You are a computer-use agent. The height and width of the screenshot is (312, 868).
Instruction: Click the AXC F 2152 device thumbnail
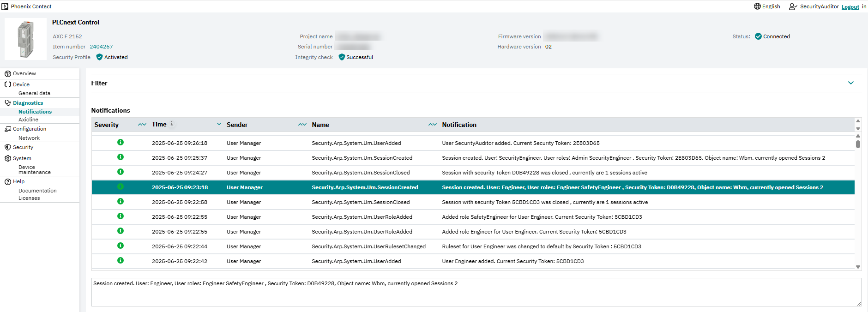pos(25,39)
